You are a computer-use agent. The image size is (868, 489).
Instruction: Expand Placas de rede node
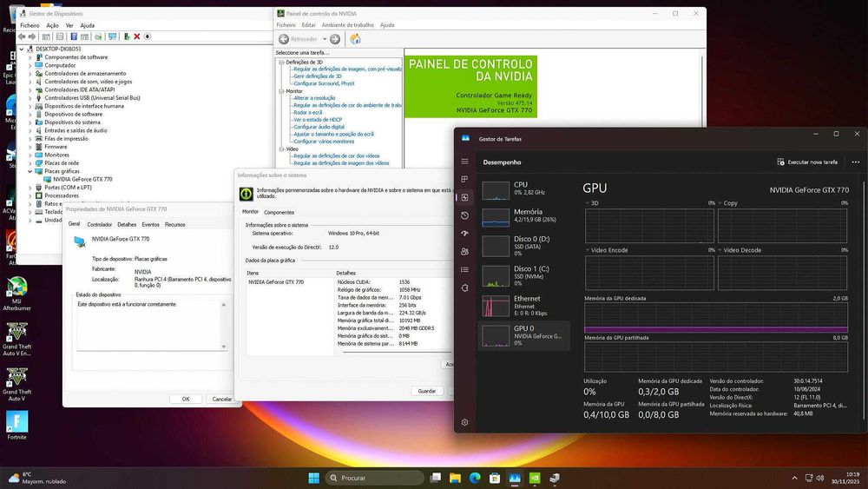tap(30, 162)
